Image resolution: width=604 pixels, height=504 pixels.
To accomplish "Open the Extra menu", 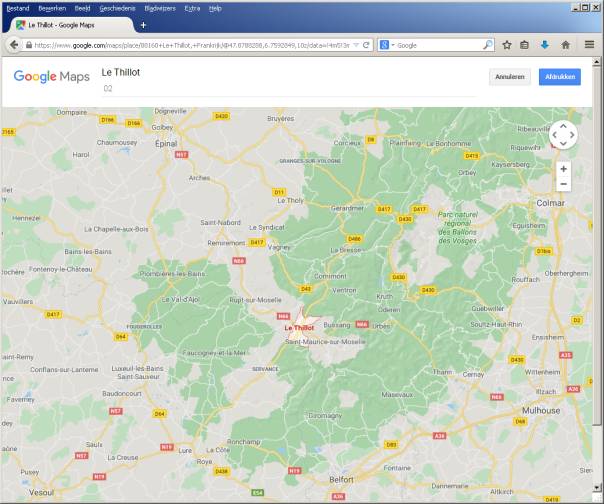I will [x=192, y=8].
